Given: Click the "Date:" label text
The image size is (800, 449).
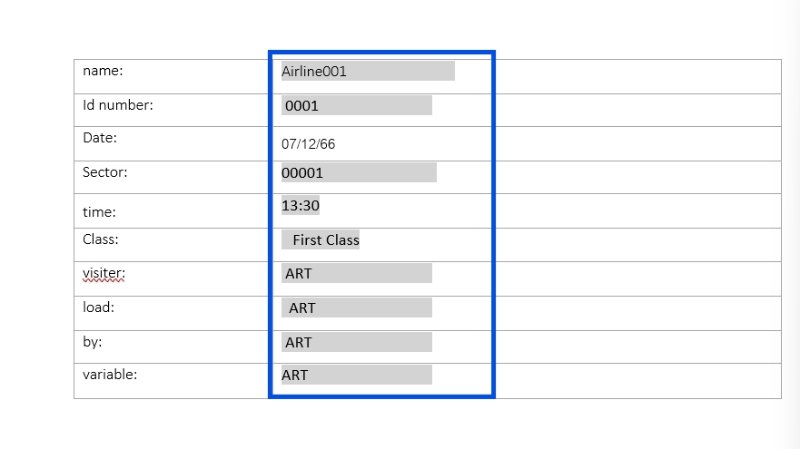Looking at the screenshot, I should (100, 138).
